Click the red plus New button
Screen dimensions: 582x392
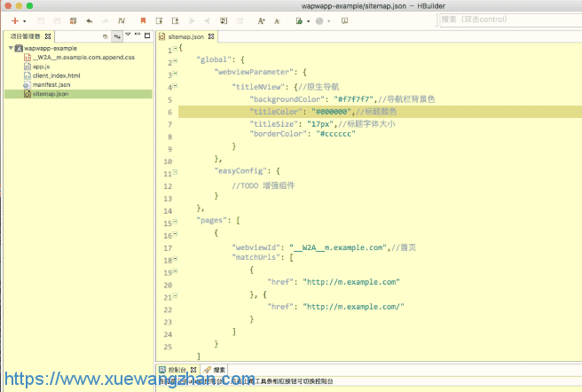click(14, 20)
